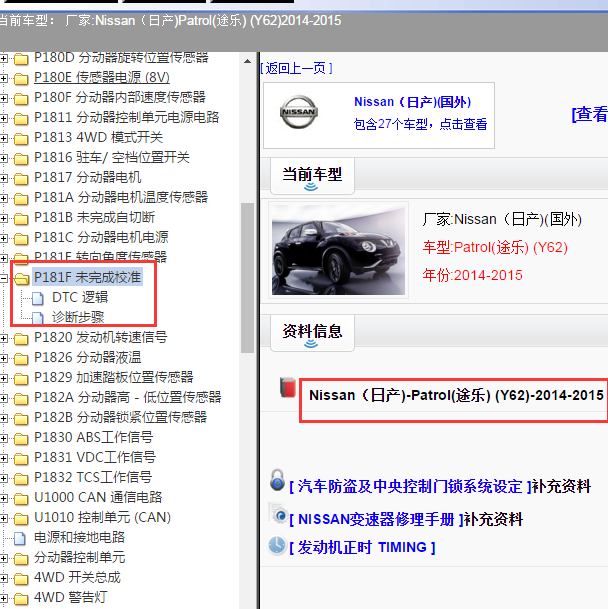Click the 资料信息 section tab
The width and height of the screenshot is (608, 609).
(312, 333)
